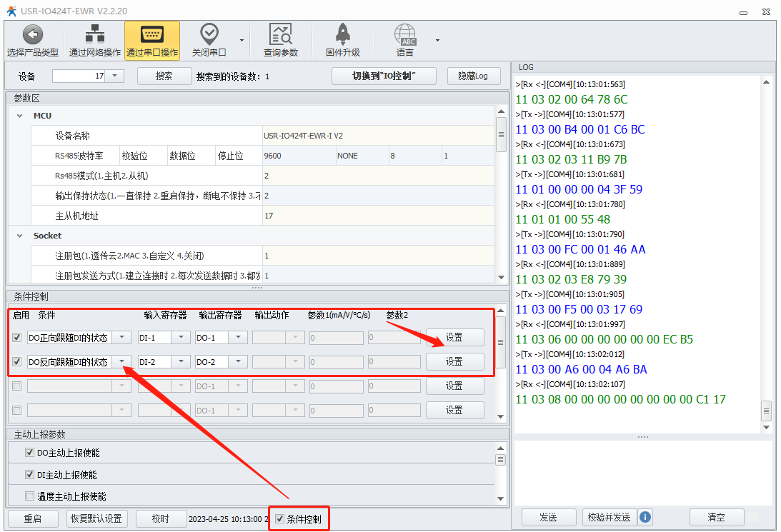Open dropdown arrow next to 语言
This screenshot has height=532, width=781.
[437, 40]
